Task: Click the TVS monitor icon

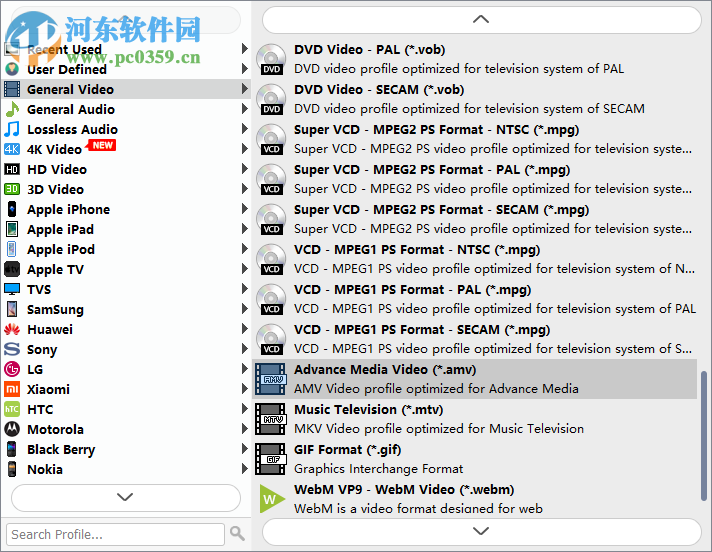Action: click(x=12, y=289)
